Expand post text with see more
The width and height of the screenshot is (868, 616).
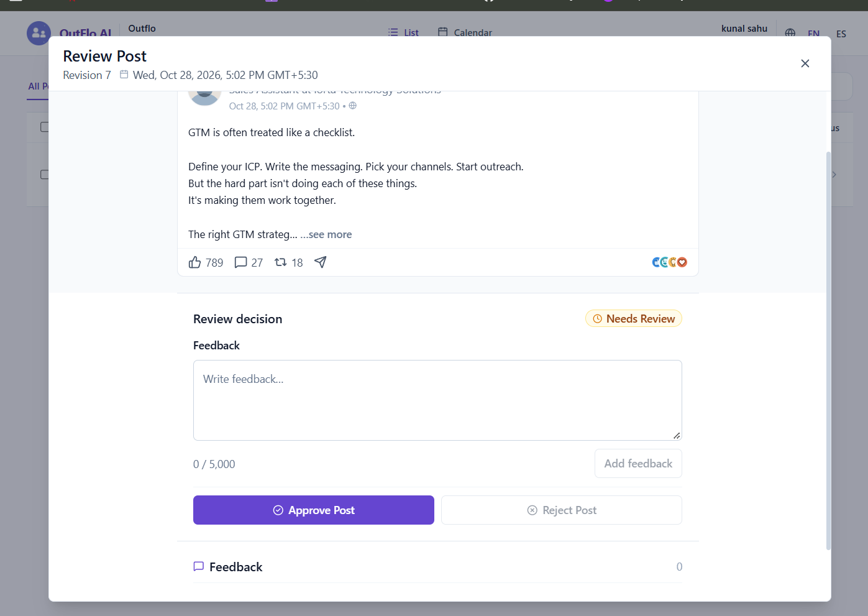[x=326, y=234]
